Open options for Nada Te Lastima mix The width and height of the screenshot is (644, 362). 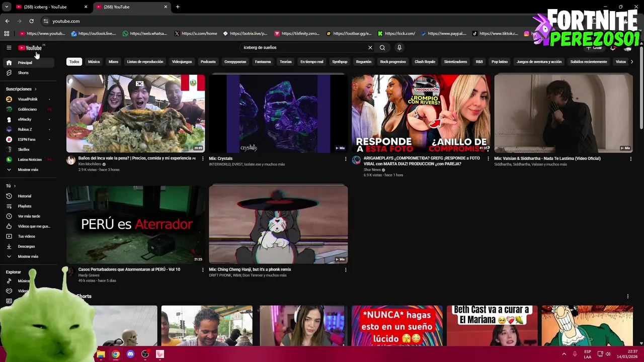(x=630, y=159)
